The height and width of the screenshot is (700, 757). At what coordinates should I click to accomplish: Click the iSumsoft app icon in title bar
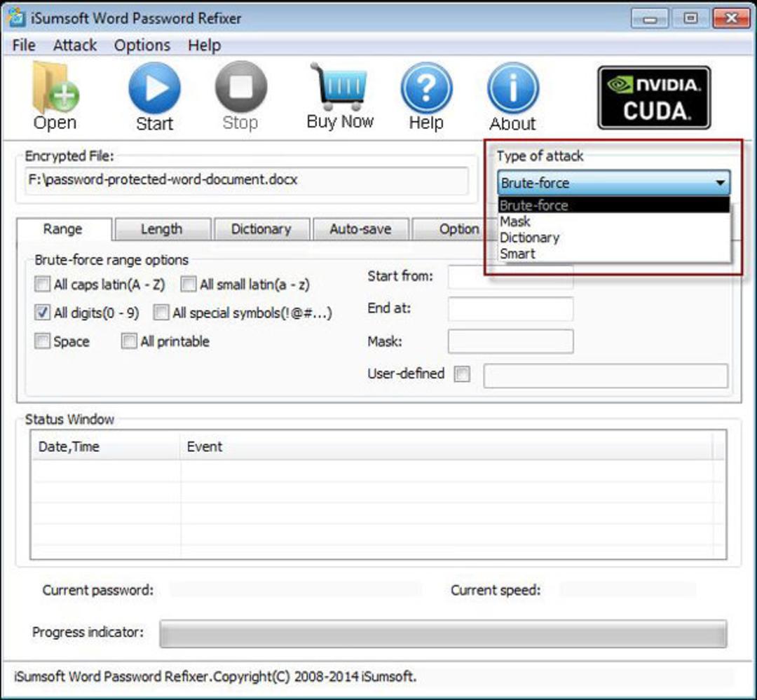coord(17,18)
